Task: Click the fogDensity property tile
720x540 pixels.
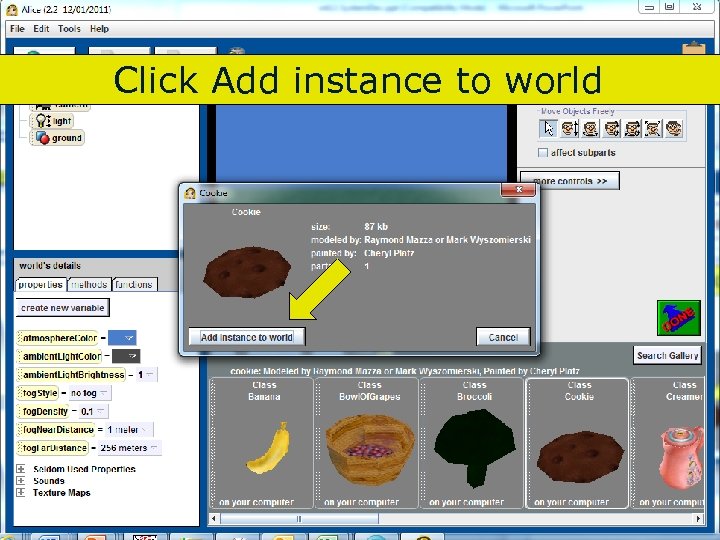Action: pos(43,411)
